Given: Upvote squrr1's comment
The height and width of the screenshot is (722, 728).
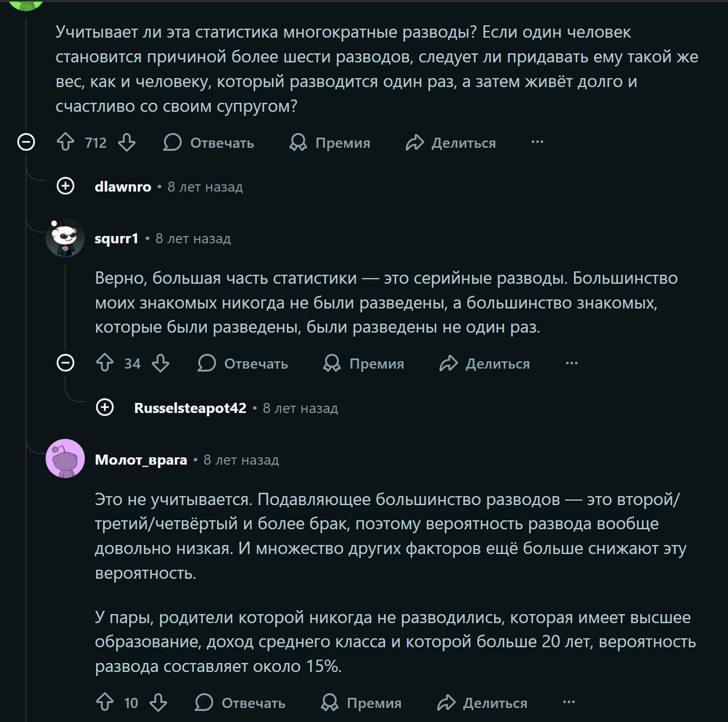Looking at the screenshot, I should click(105, 363).
